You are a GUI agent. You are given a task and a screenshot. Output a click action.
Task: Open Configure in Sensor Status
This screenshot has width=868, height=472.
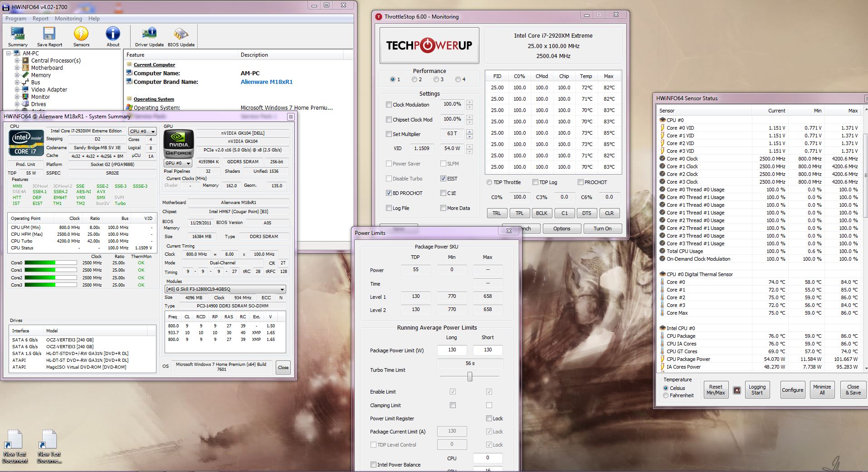(x=792, y=390)
